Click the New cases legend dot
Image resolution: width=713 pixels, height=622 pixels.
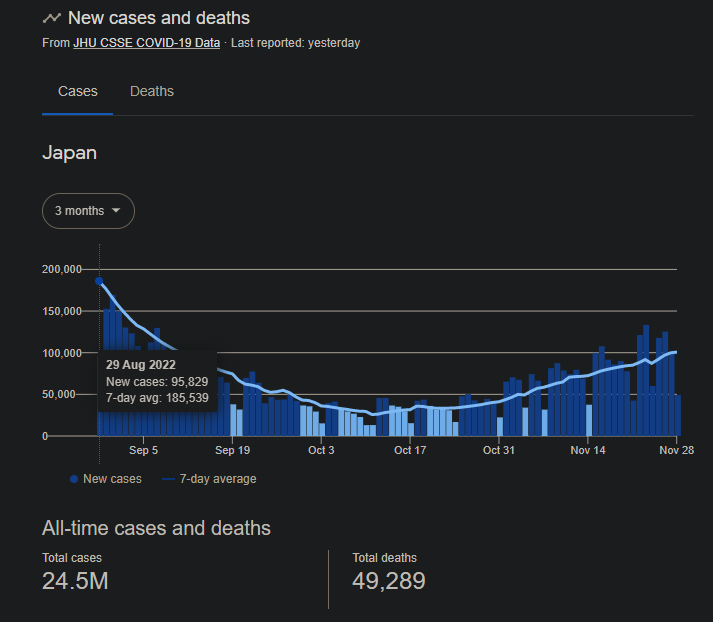tap(74, 479)
